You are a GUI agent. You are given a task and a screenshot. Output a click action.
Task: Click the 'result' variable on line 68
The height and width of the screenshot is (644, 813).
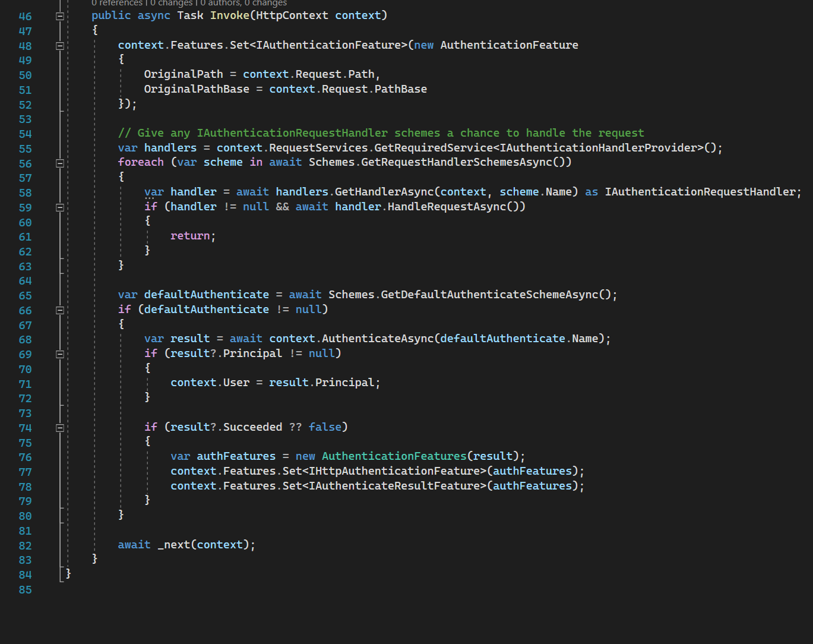(x=190, y=339)
